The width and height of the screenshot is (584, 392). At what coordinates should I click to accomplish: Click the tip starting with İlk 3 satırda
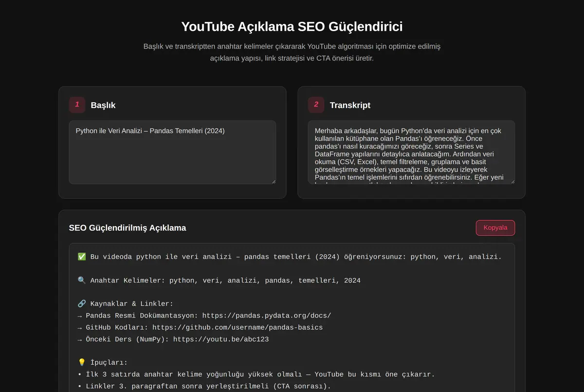click(x=256, y=374)
